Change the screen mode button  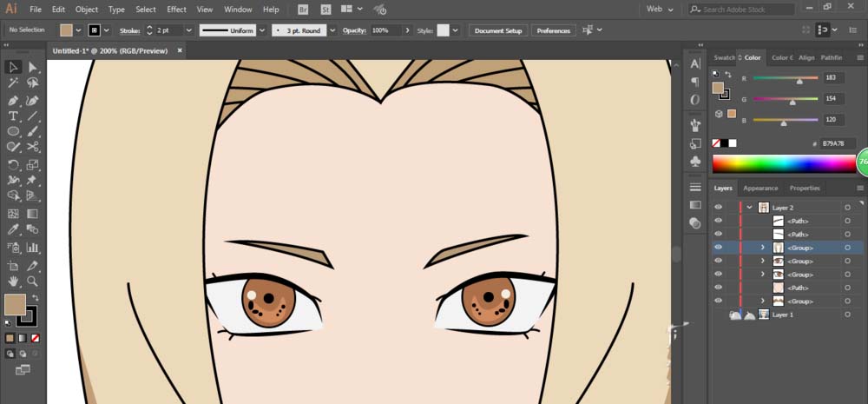coord(23,369)
